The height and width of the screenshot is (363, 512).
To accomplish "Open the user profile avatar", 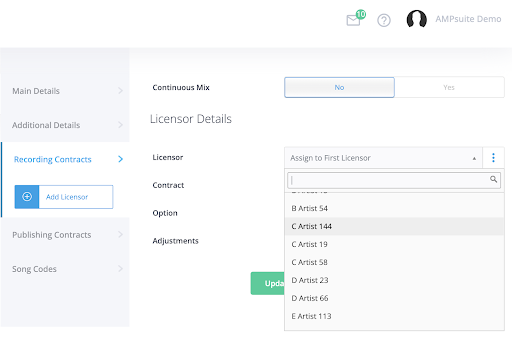I will (x=416, y=19).
